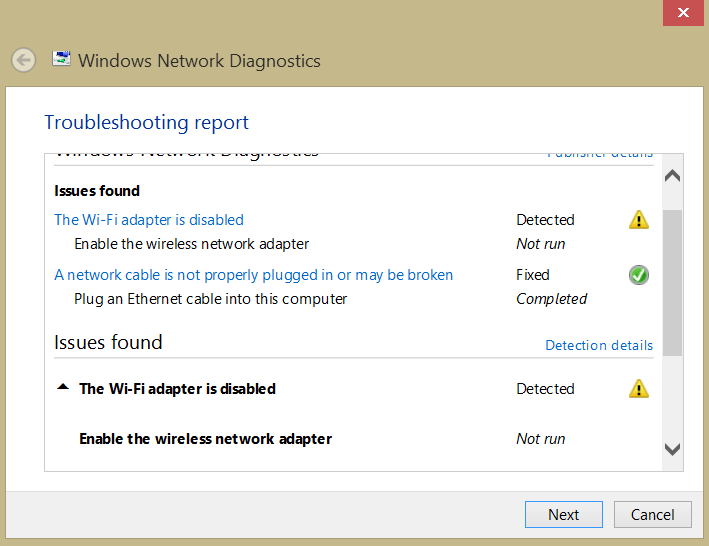Click the Next button

[x=563, y=514]
